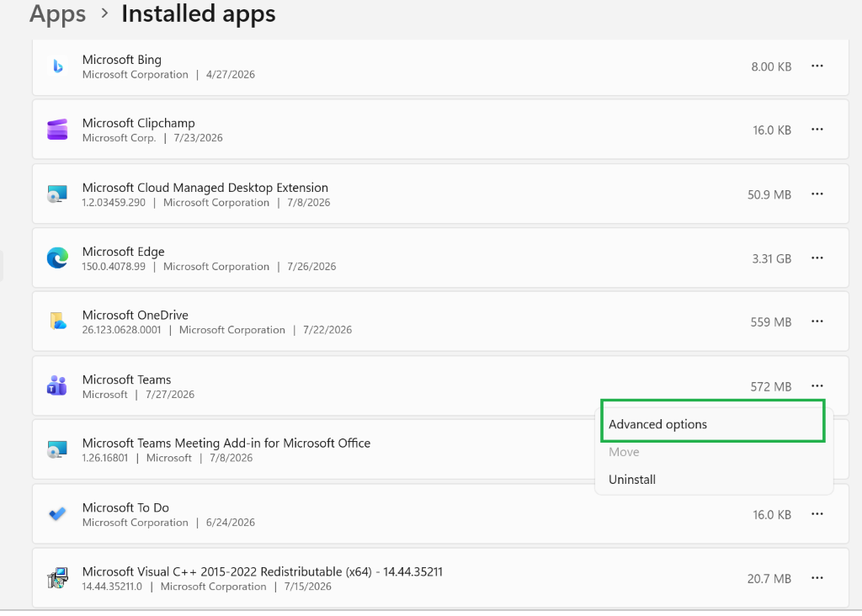
Task: Click the Microsoft Corp. publisher under Clipchamp
Action: click(120, 138)
